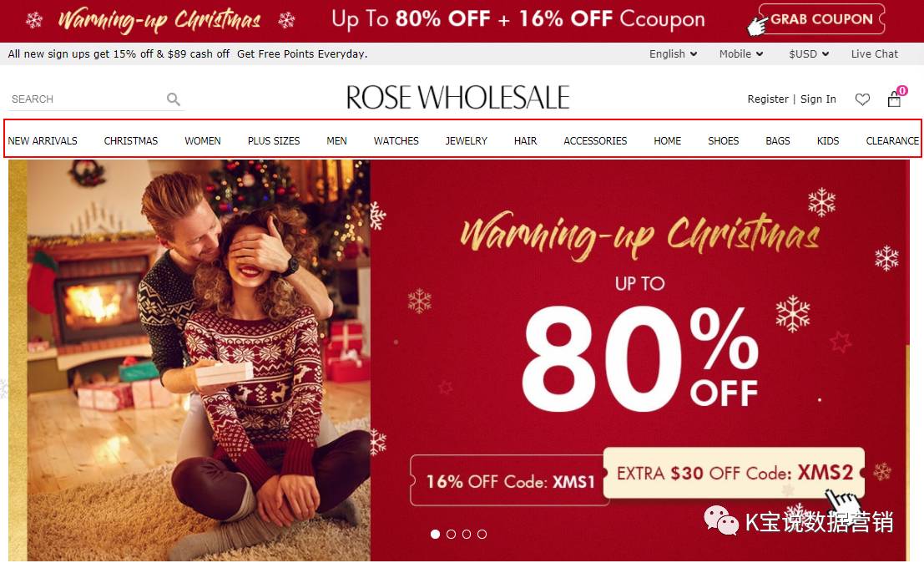Click the Sign In link

(818, 99)
